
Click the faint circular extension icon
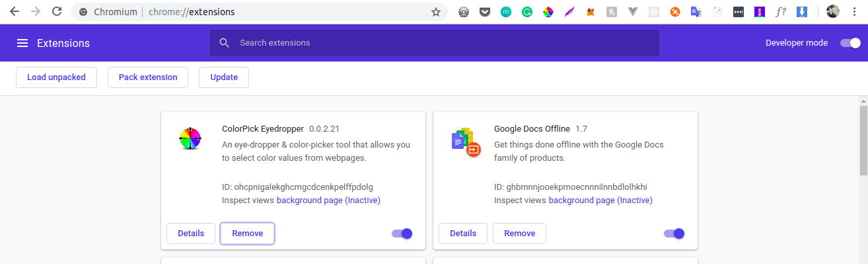tap(717, 12)
